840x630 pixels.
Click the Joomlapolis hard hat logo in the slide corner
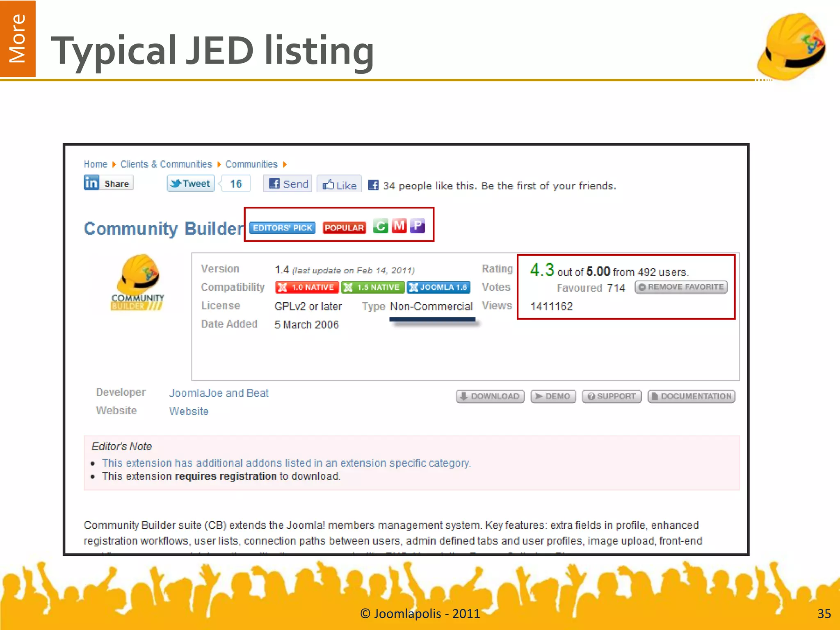pos(792,46)
